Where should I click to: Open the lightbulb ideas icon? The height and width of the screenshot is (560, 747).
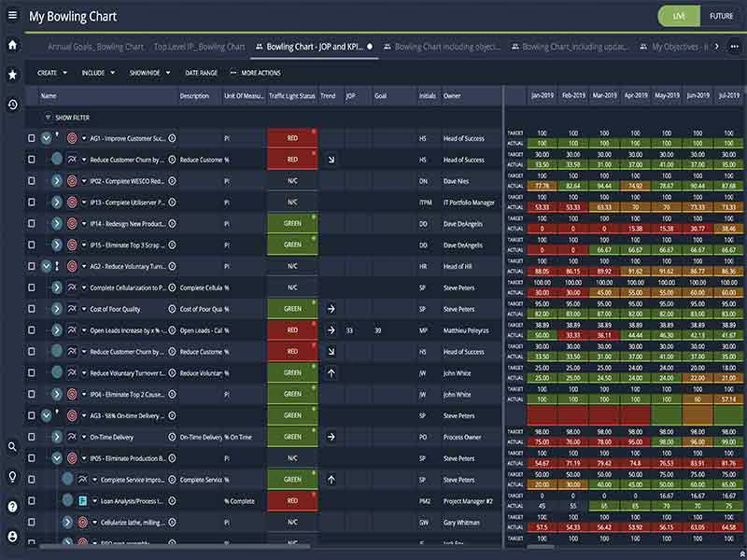(12, 477)
